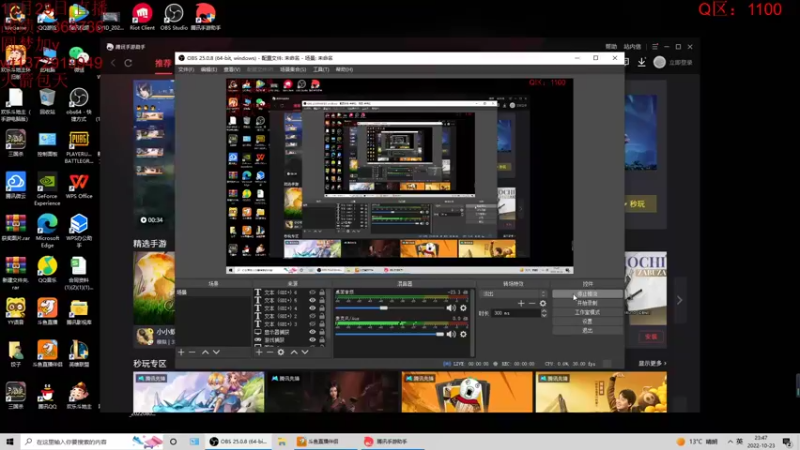Click Show More link in Tencent assistant
800x450 pixels.
pos(652,363)
